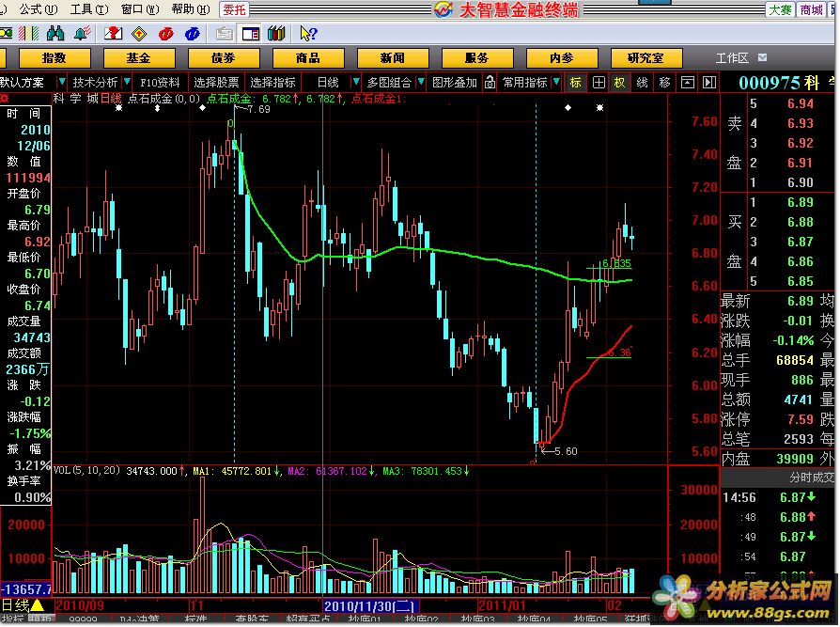The width and height of the screenshot is (840, 627).
Task: Click the padlock icon beside 图形叠加
Action: (x=490, y=83)
